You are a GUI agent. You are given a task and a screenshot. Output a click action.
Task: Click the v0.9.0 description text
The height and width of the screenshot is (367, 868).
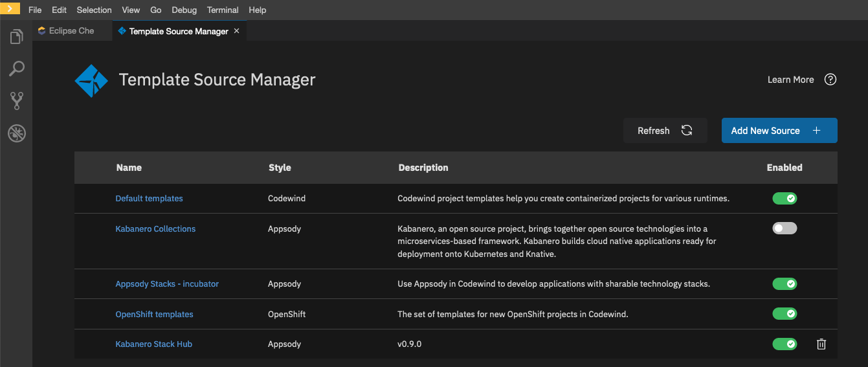(x=409, y=344)
